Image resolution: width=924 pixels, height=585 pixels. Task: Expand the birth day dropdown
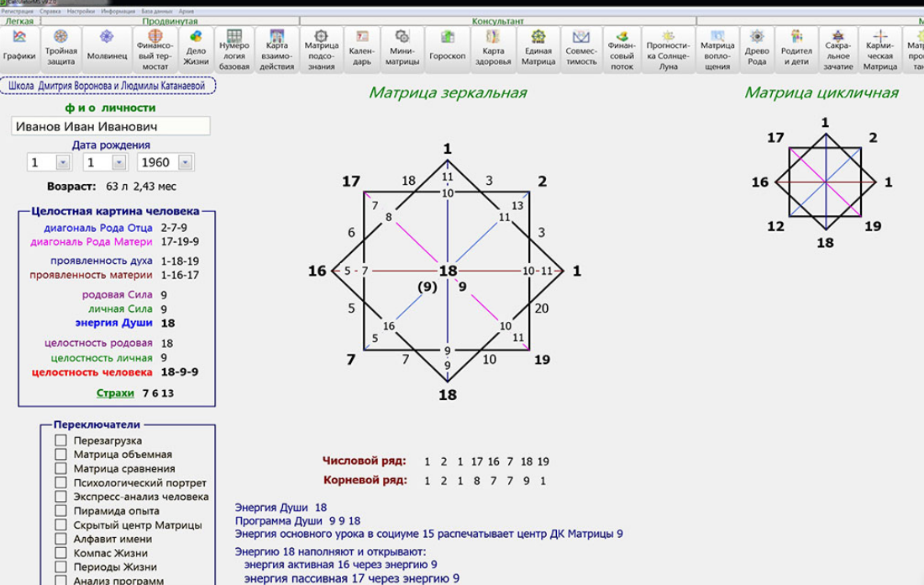click(62, 162)
